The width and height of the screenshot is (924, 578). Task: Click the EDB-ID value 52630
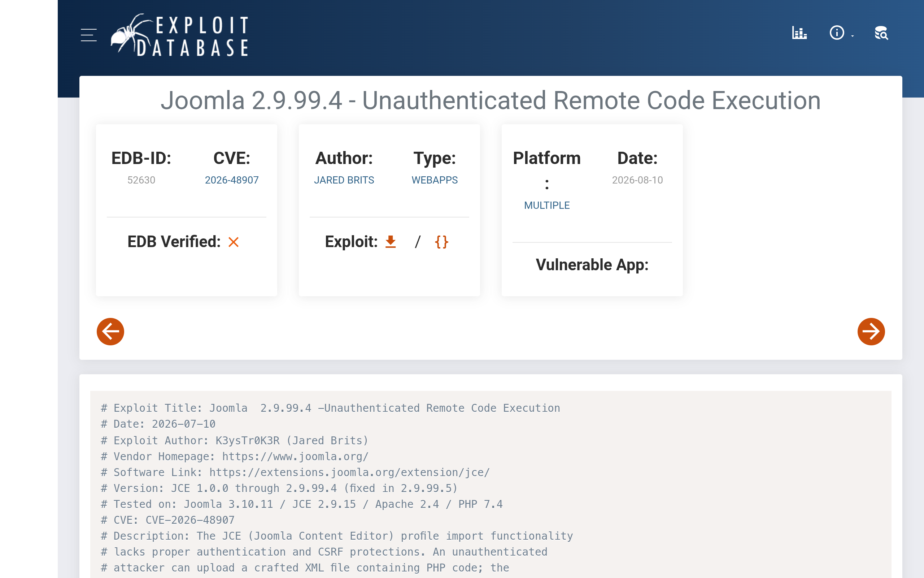pyautogui.click(x=141, y=180)
